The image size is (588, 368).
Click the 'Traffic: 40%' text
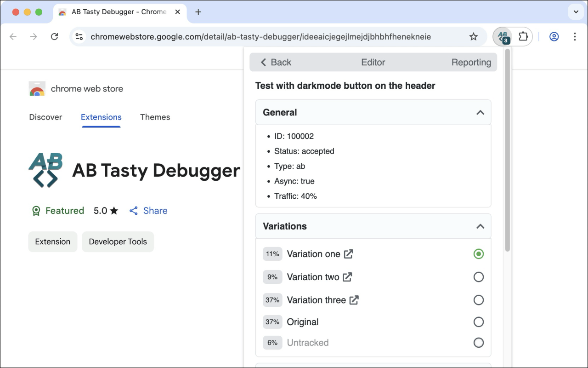pyautogui.click(x=295, y=196)
